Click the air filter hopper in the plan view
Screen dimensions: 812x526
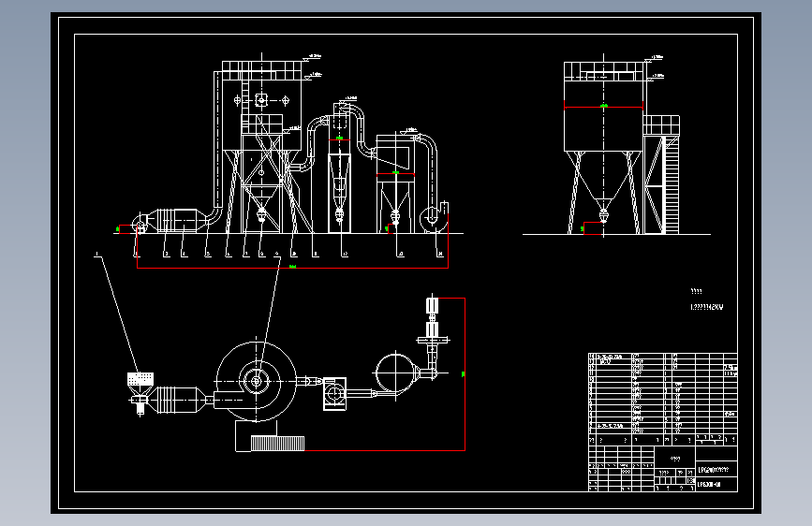pyautogui.click(x=140, y=385)
